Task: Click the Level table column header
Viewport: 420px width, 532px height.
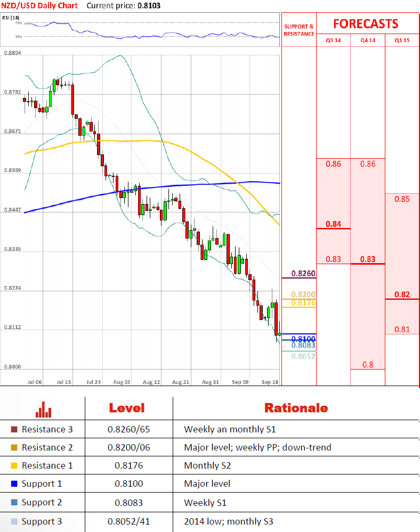Action: [x=127, y=408]
